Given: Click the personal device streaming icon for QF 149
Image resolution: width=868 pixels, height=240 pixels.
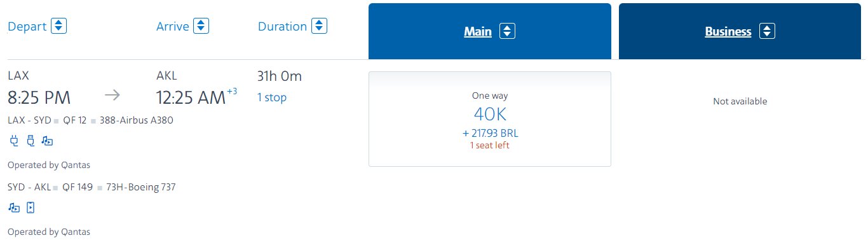Looking at the screenshot, I should 30,208.
